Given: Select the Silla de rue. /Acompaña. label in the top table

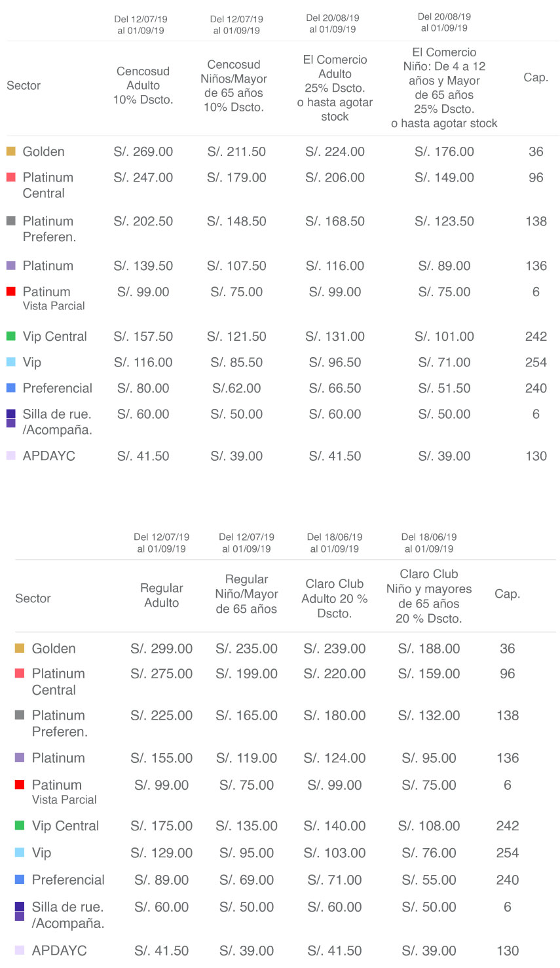Looking at the screenshot, I should tap(57, 422).
